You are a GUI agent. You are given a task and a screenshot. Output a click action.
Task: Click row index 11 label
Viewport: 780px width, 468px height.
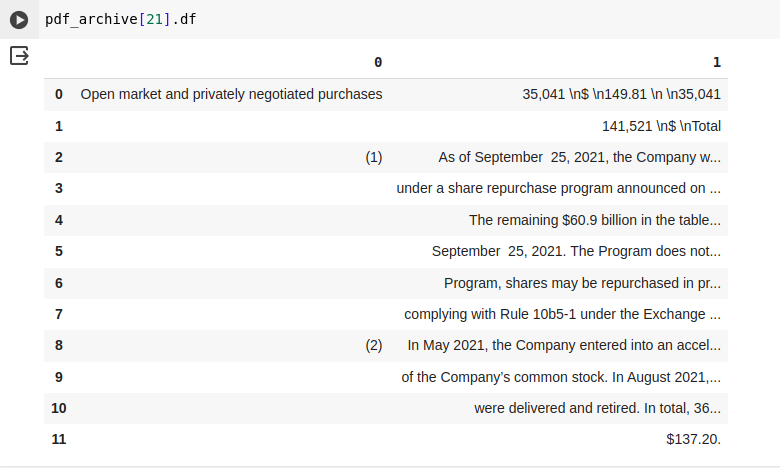[58, 439]
